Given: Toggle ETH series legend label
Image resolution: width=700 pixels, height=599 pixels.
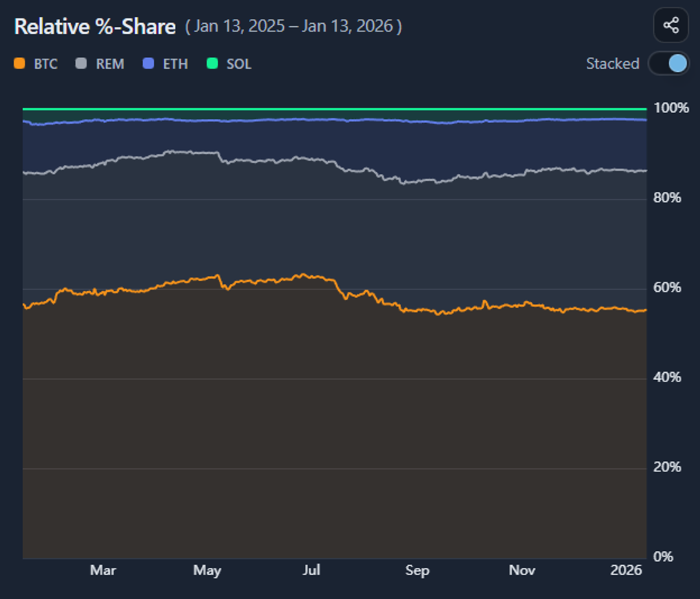Looking at the screenshot, I should tap(176, 64).
